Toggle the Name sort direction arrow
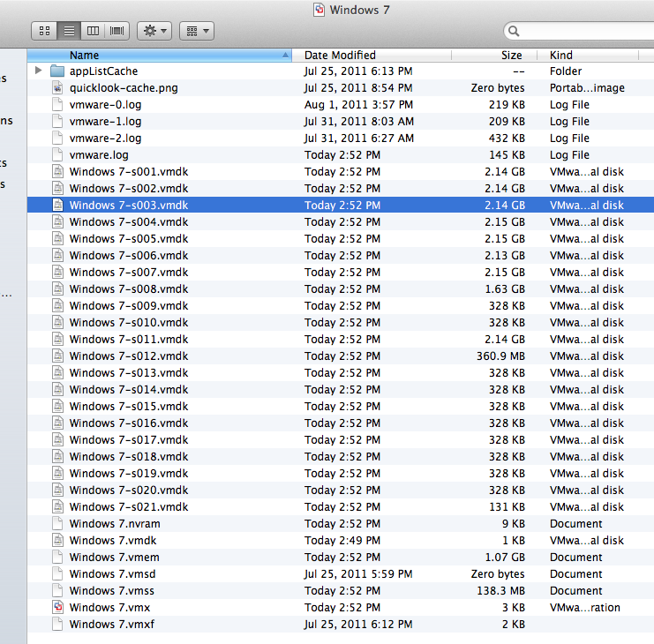The image size is (654, 644). click(x=285, y=55)
